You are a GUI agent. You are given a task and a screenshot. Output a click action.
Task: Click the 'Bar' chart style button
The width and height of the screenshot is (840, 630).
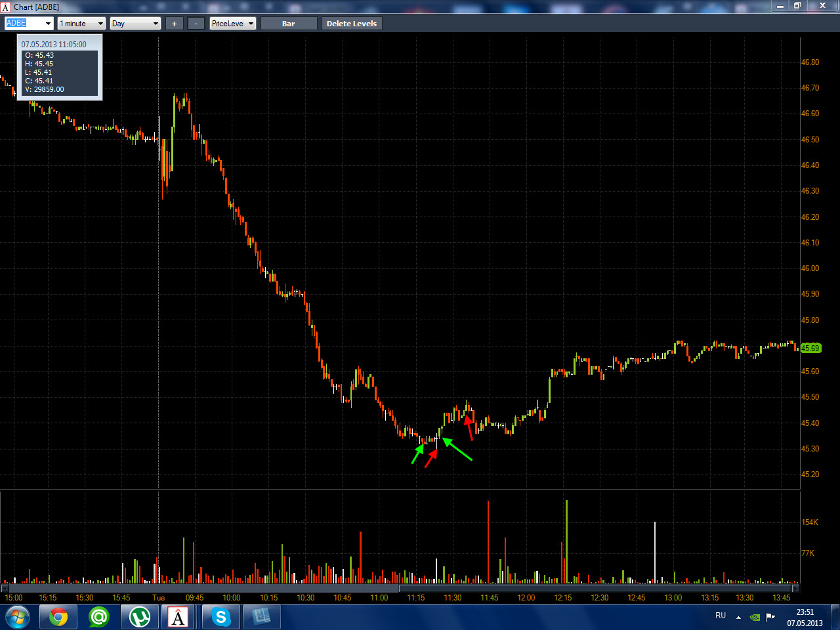pyautogui.click(x=289, y=24)
